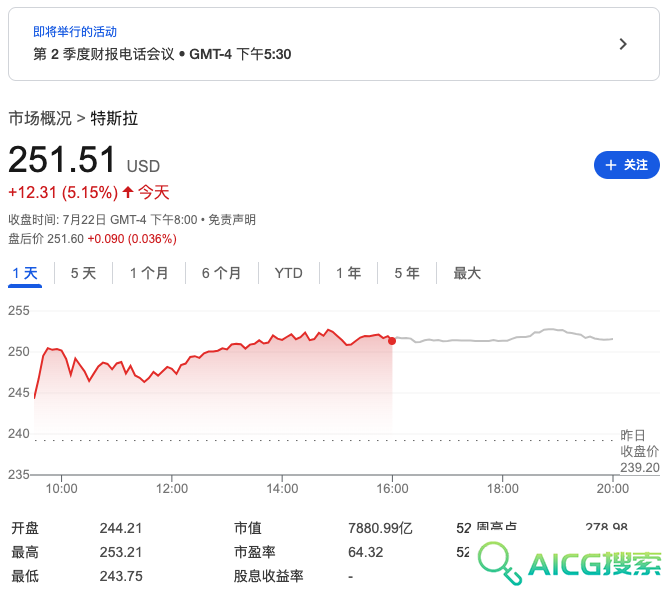Click the 最低 243.75 low value
The width and height of the screenshot is (669, 595).
pos(121,576)
